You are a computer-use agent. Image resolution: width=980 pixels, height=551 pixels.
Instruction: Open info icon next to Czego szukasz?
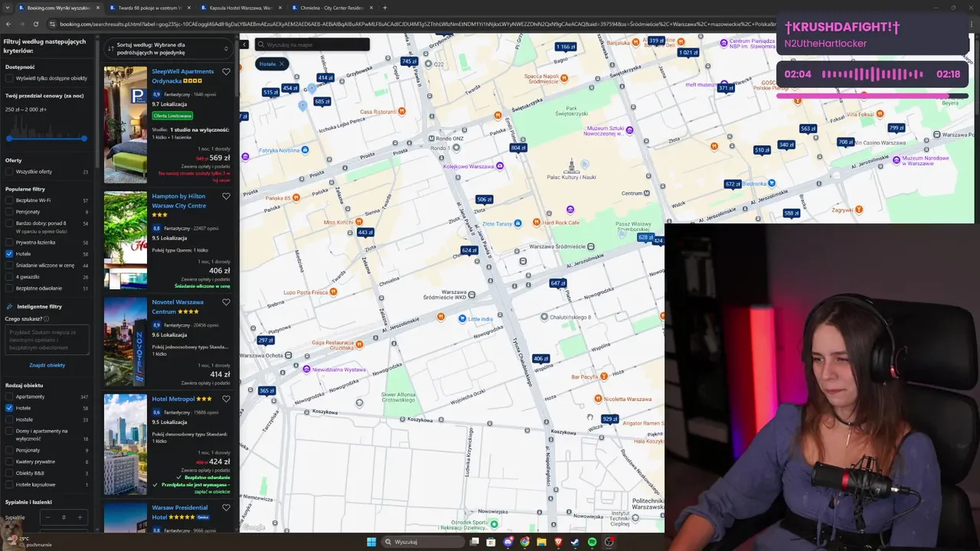[x=46, y=318]
